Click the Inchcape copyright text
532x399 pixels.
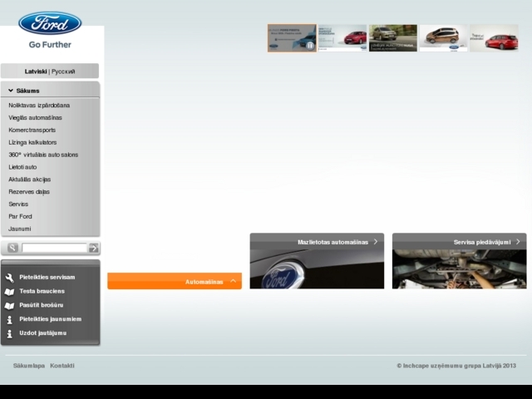tap(456, 366)
